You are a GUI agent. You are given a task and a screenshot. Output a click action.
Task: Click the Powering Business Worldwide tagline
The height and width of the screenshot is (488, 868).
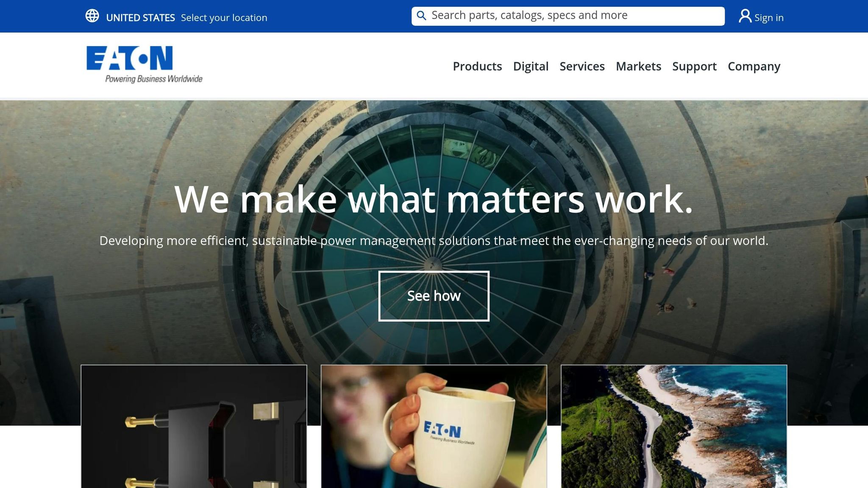coord(154,79)
